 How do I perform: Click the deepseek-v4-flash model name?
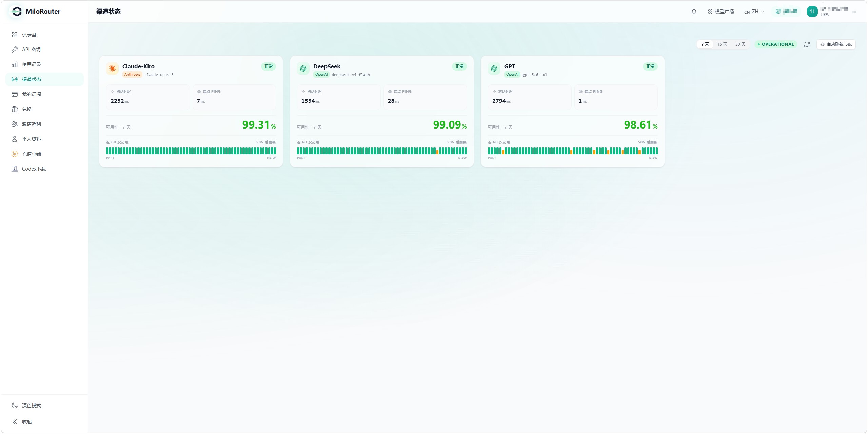[351, 75]
